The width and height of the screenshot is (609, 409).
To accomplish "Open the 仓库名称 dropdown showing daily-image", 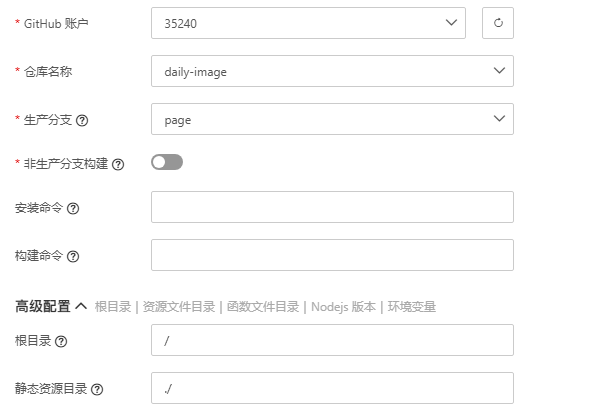I will pos(332,71).
